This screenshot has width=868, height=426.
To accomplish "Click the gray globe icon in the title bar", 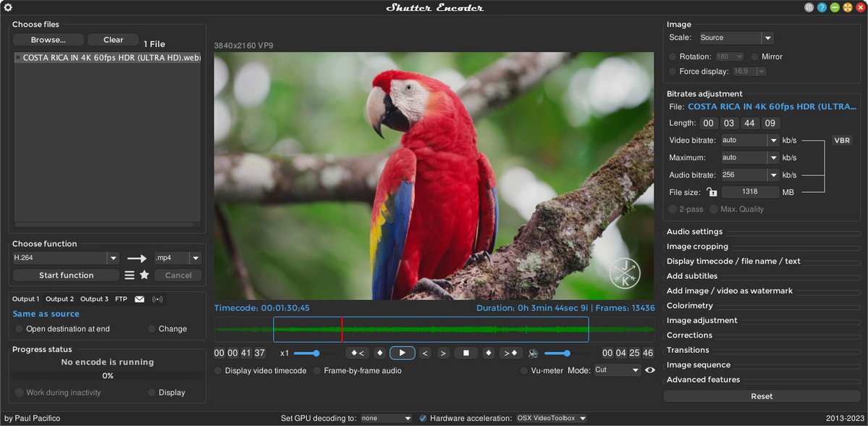I will click(809, 8).
